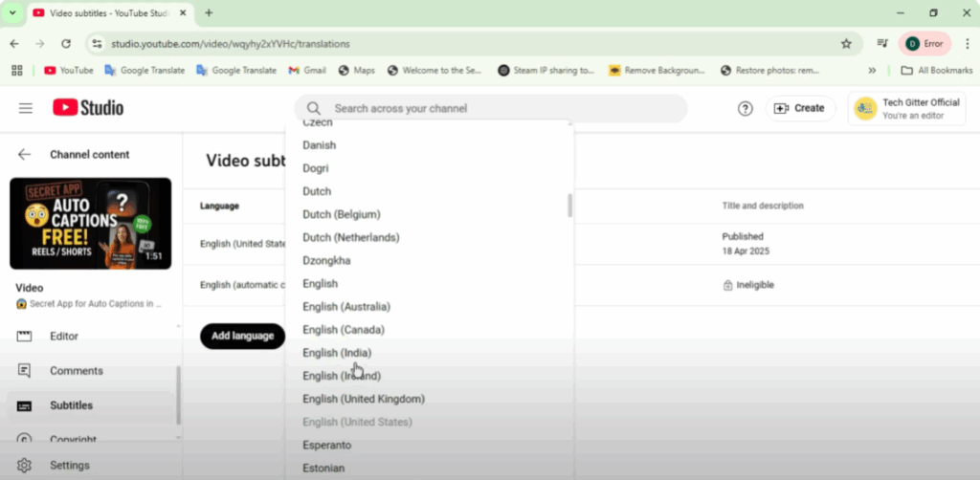This screenshot has width=980, height=480.
Task: Select Esperanto language option
Action: [326, 446]
